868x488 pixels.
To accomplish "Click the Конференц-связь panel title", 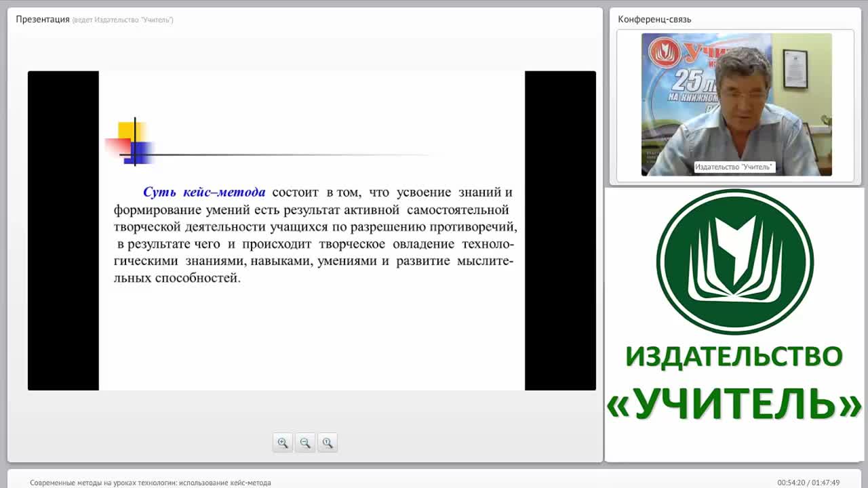I will [x=654, y=20].
